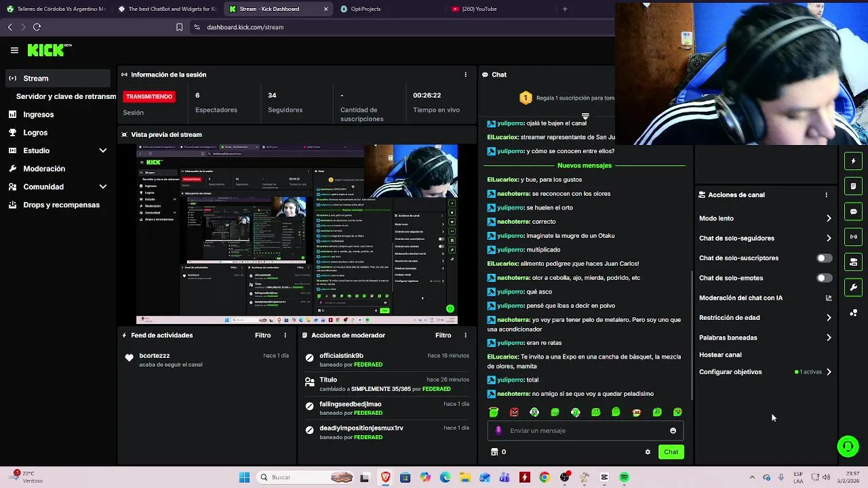
Task: Click the three-dots widgets icon under wrench
Action: [x=853, y=312]
